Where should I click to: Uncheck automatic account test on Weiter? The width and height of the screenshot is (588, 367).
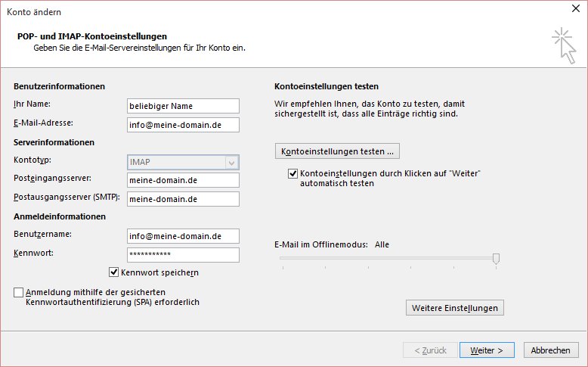point(293,174)
